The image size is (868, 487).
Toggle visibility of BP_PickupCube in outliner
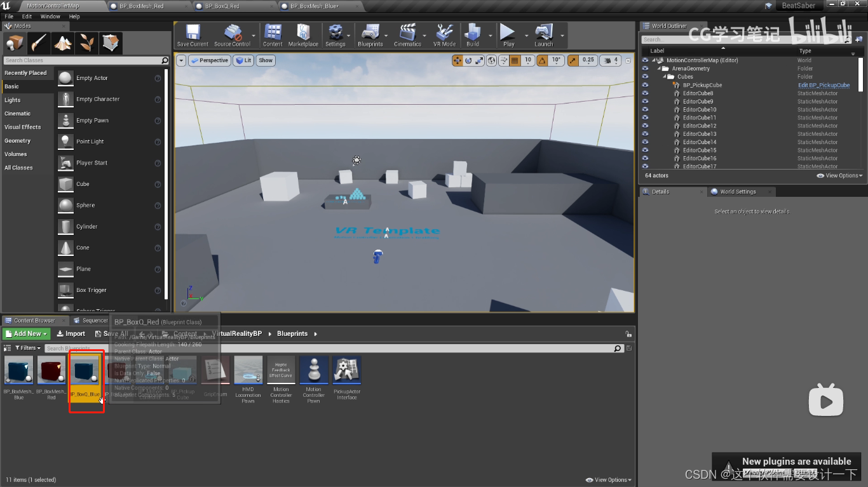coord(646,85)
